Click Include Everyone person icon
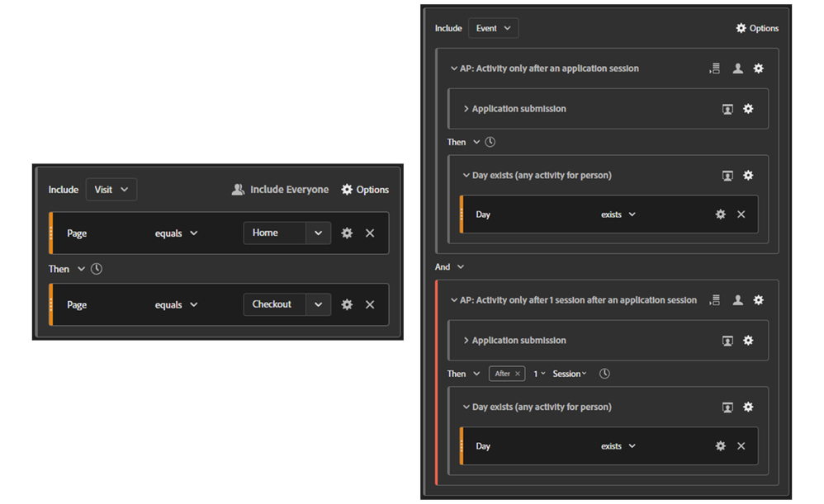This screenshot has width=824, height=504. 238,190
